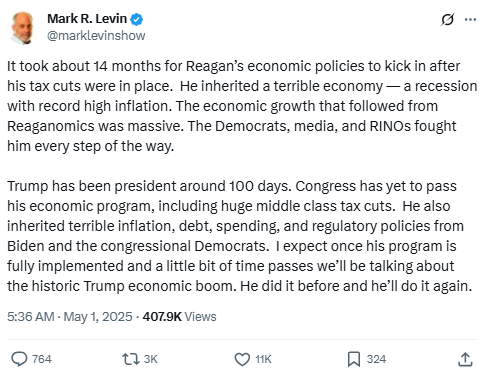Viewport: 485px width, 374px height.
Task: Click the blue verified badge
Action: pos(136,19)
